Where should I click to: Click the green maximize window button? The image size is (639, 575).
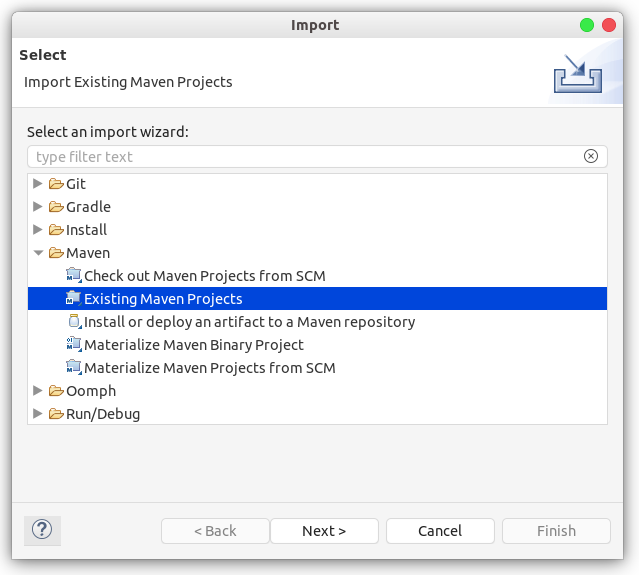[587, 25]
